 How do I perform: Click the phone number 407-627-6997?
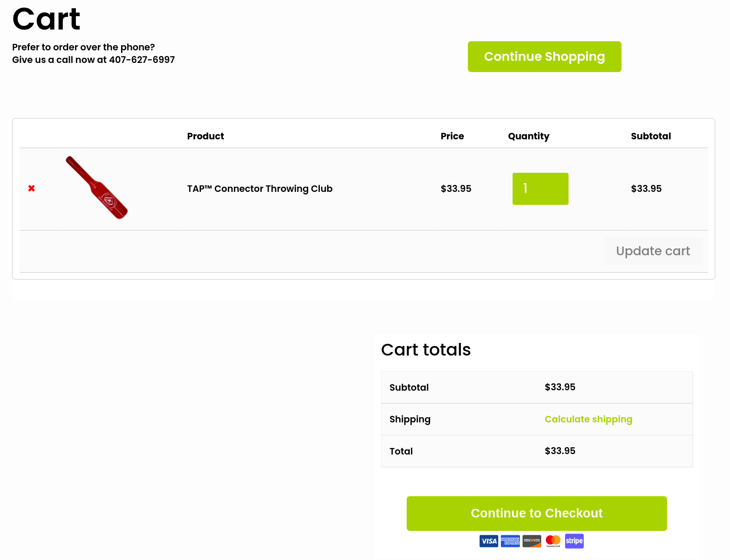point(142,60)
